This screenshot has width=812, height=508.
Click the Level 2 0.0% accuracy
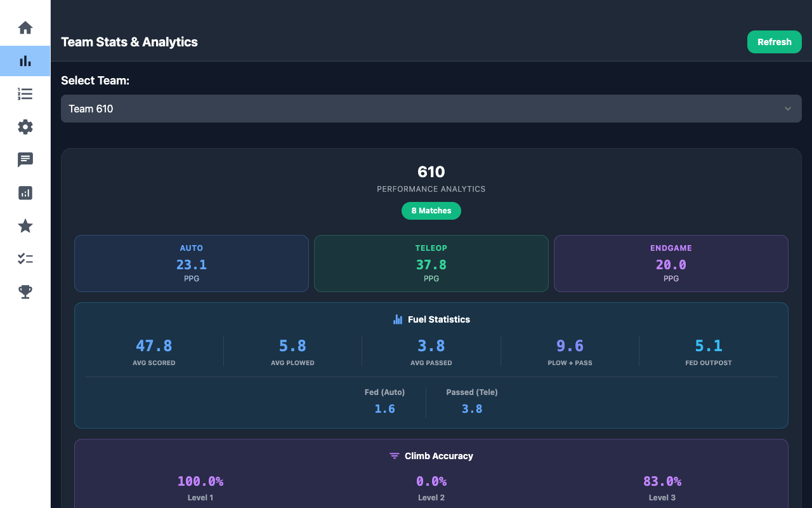[x=431, y=481]
